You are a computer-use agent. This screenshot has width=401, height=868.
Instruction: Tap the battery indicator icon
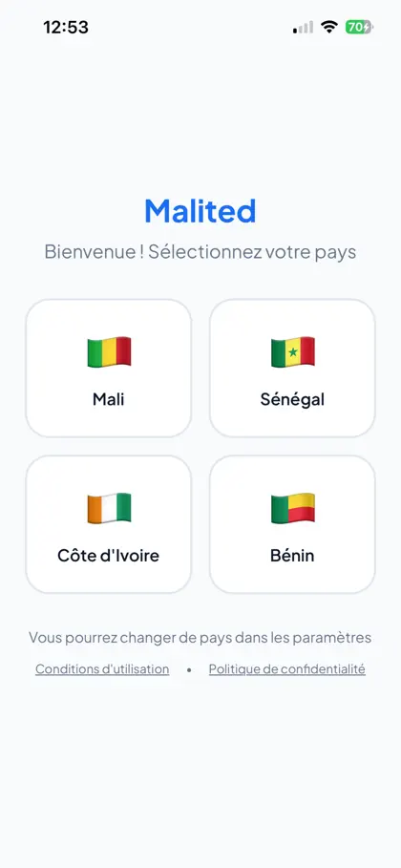pyautogui.click(x=359, y=27)
